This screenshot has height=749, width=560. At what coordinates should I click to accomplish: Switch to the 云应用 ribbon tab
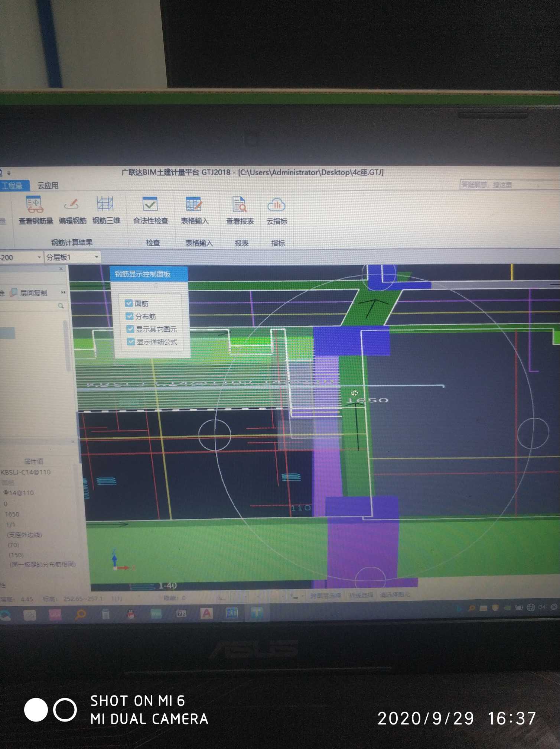point(48,185)
